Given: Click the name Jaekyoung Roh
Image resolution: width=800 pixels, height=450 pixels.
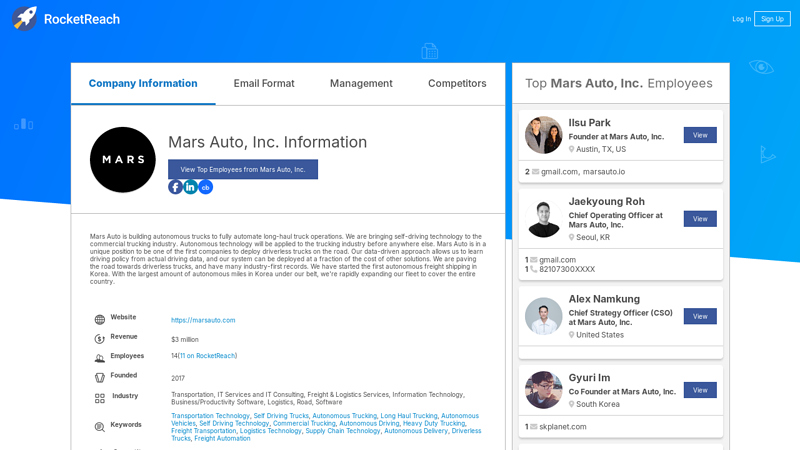Looking at the screenshot, I should [607, 202].
